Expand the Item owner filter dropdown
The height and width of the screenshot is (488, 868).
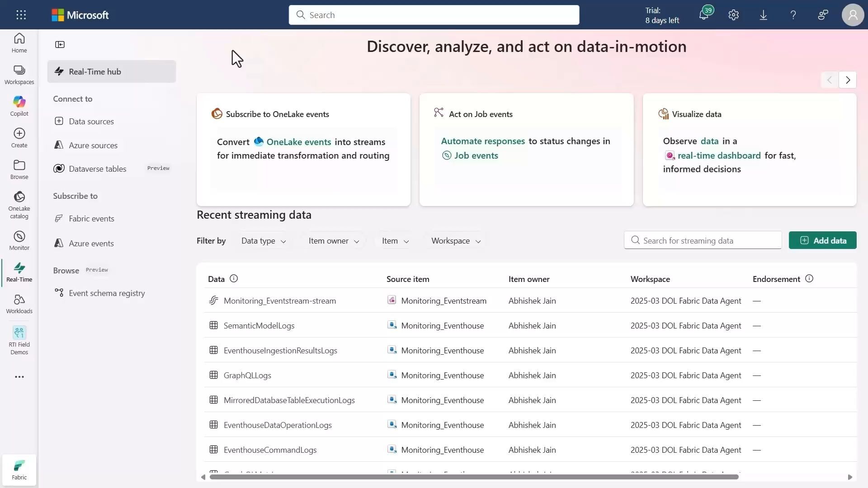point(334,241)
